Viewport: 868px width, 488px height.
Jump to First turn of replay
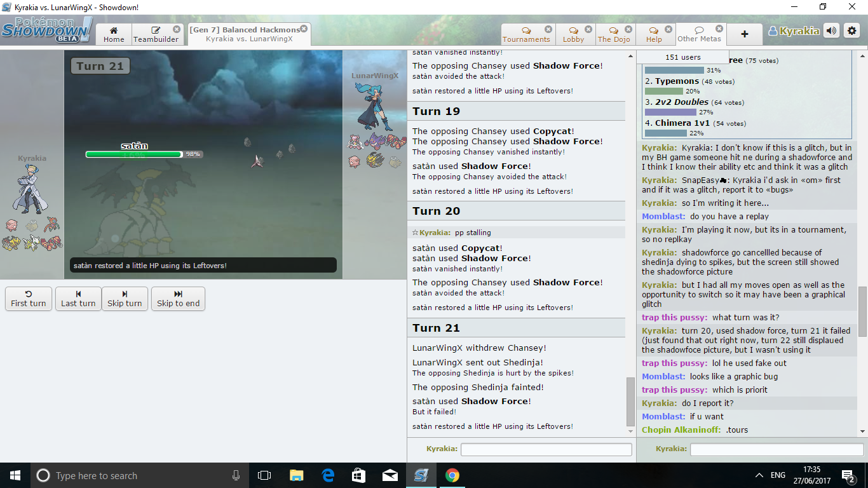pyautogui.click(x=29, y=299)
